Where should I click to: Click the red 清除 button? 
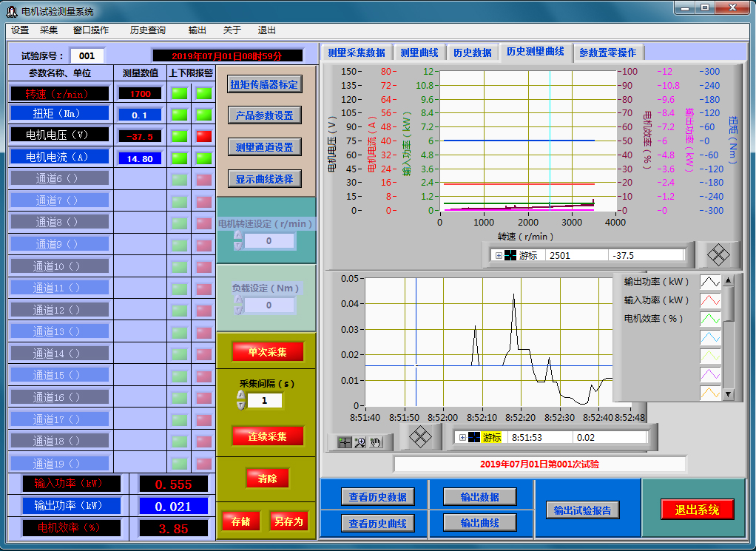coord(268,479)
